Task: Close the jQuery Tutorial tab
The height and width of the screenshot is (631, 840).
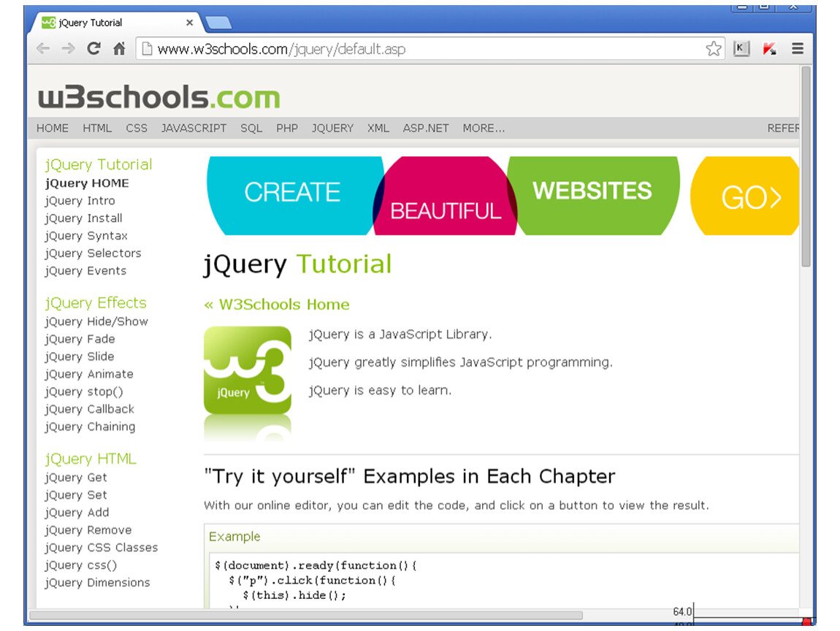Action: click(x=190, y=23)
